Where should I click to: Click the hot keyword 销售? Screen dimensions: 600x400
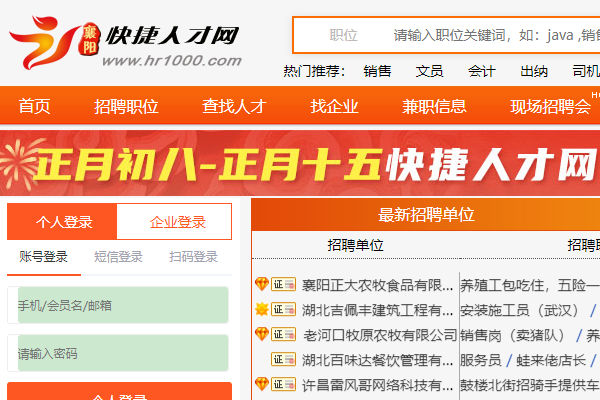coord(377,71)
